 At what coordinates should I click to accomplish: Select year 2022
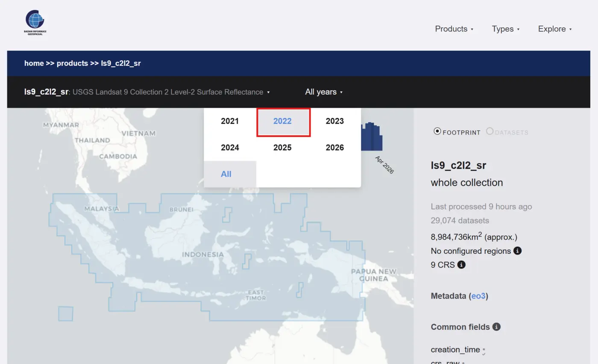[282, 121]
